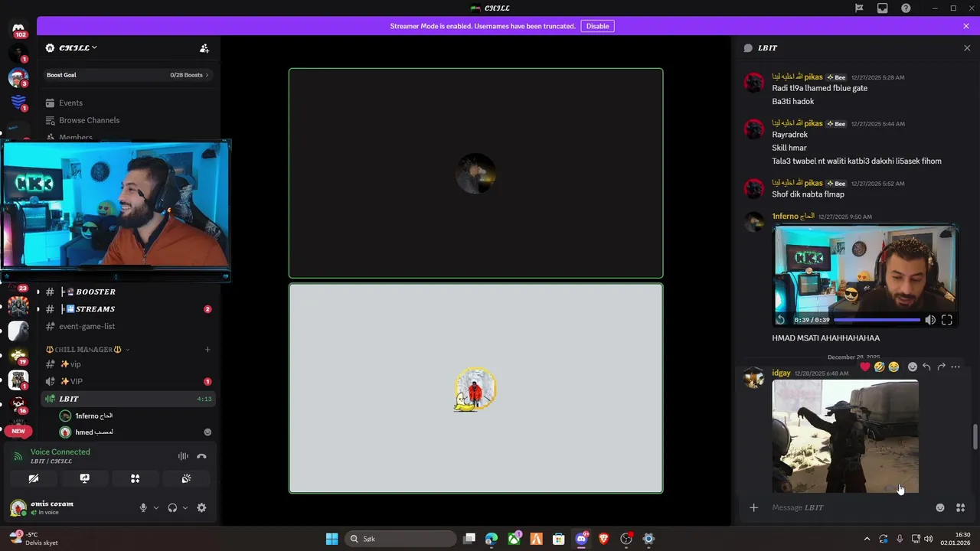Open input device options arrow next to microphone
Image resolution: width=980 pixels, height=551 pixels.
tap(156, 507)
